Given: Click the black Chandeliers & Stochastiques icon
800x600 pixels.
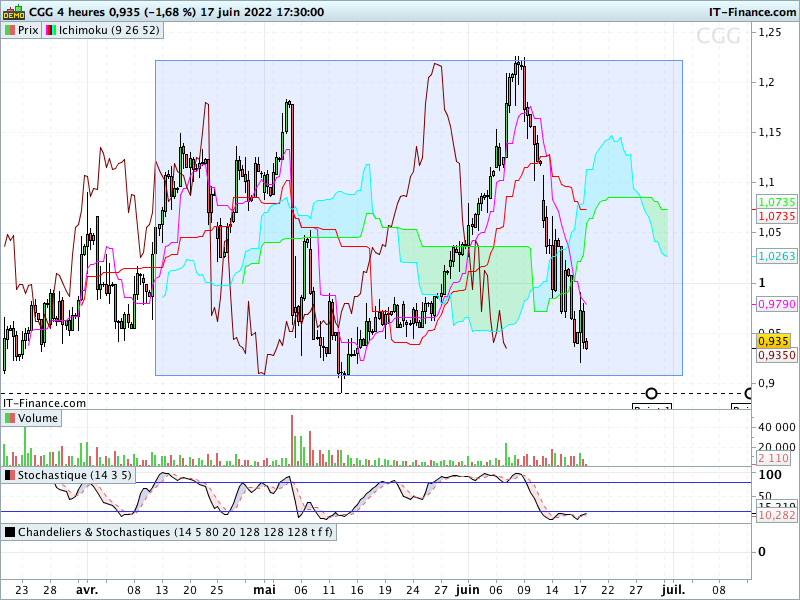Looking at the screenshot, I should click(10, 532).
